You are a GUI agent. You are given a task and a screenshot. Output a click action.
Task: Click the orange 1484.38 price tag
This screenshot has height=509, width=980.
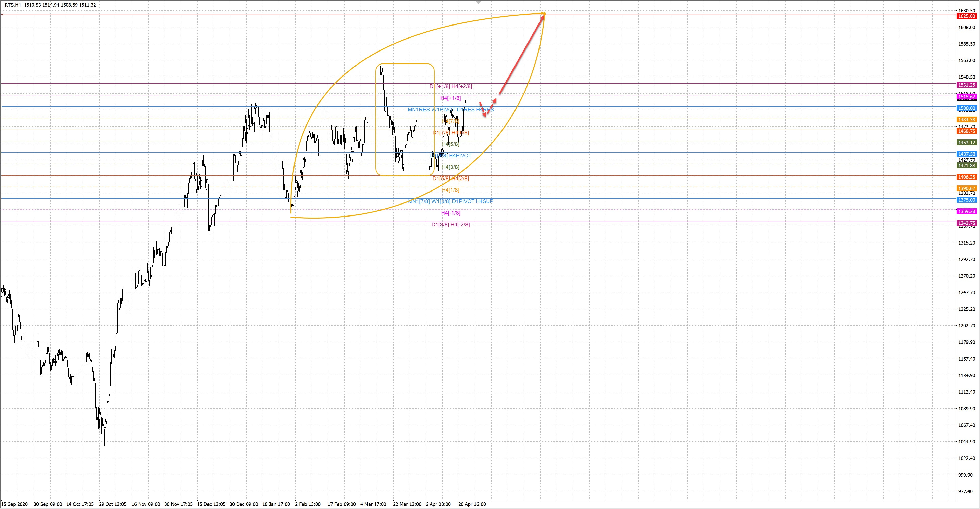(x=966, y=120)
